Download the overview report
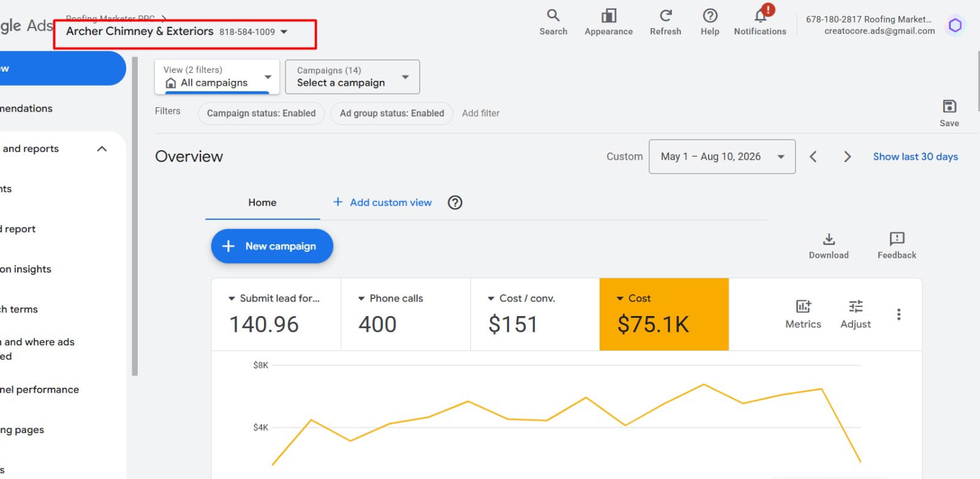 click(829, 246)
